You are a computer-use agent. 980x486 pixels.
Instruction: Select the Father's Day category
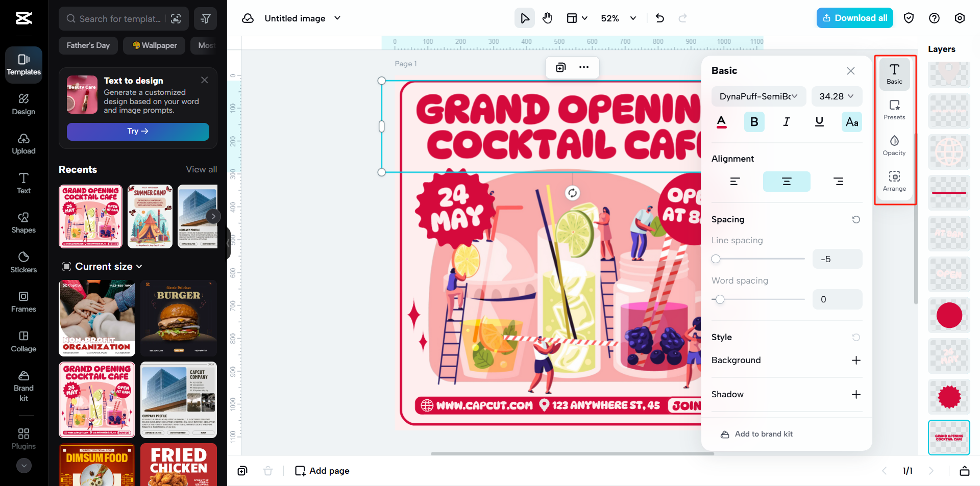[x=88, y=45]
